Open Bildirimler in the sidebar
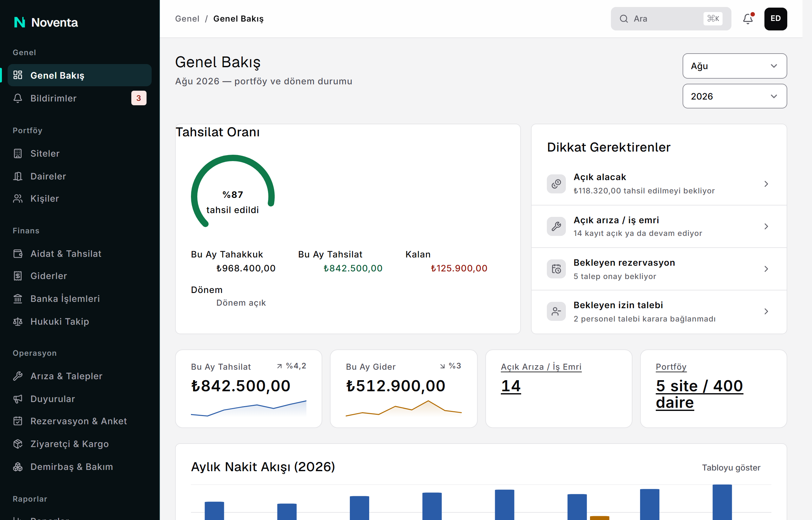The image size is (812, 520). click(79, 98)
